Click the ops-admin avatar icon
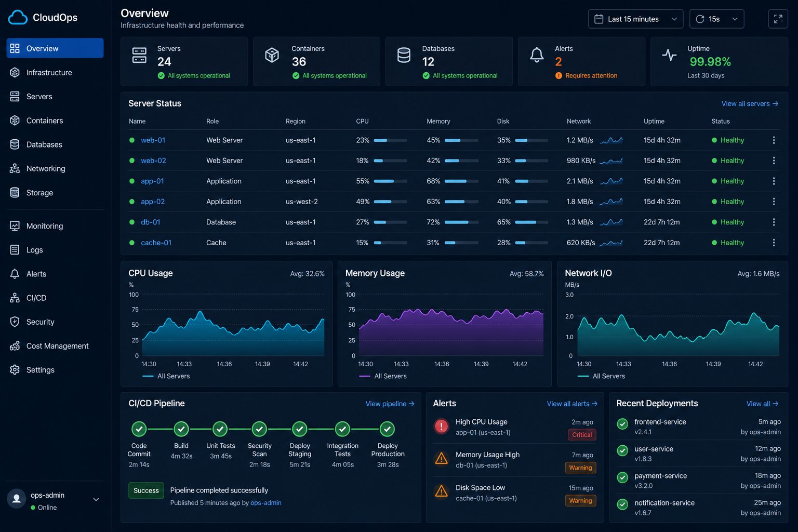 (17, 499)
